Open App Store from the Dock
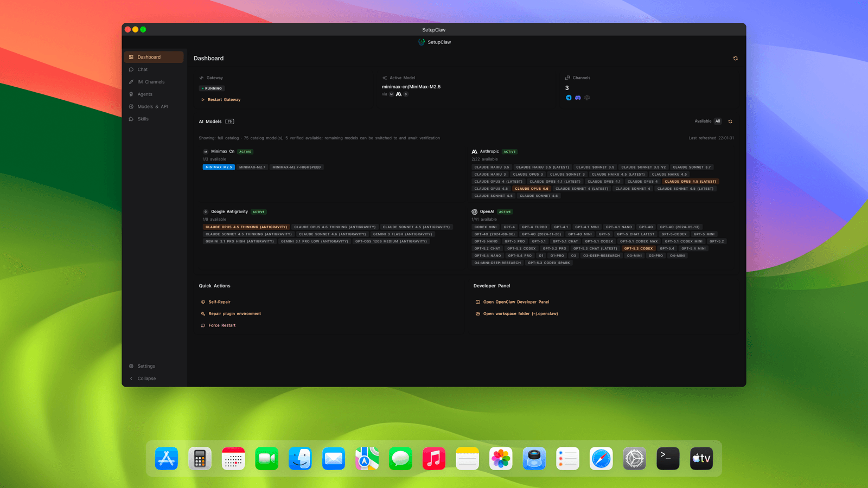Screen dimensions: 868x488 tap(167, 459)
